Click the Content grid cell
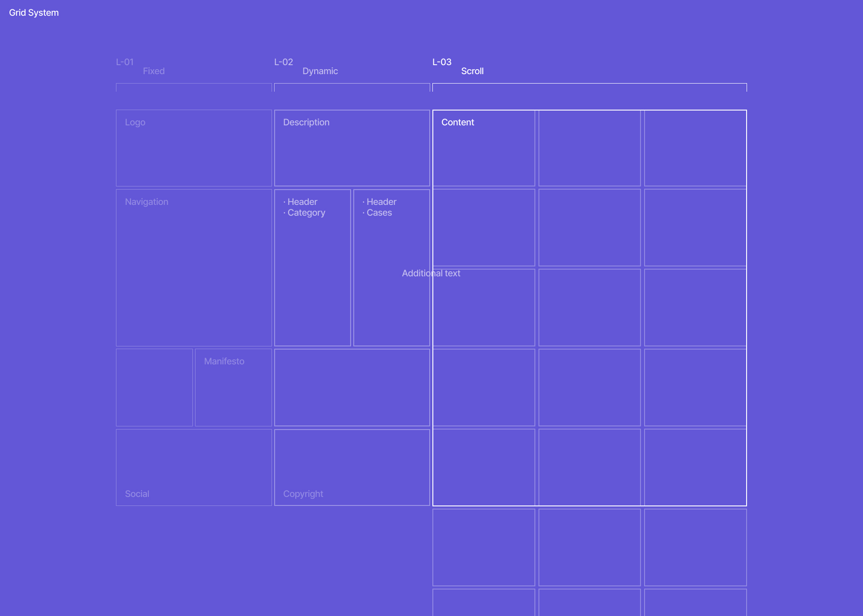 484,148
